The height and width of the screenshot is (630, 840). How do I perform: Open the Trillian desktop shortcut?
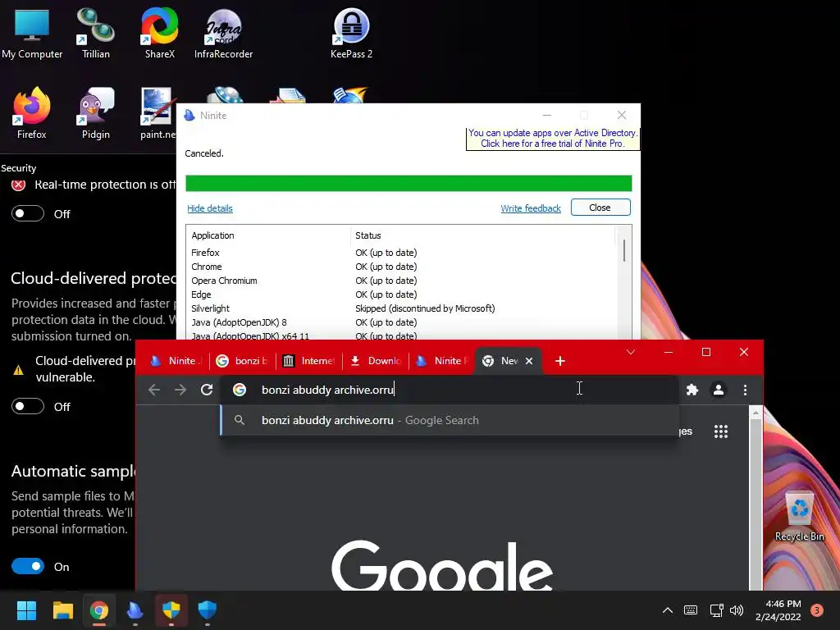[95, 34]
